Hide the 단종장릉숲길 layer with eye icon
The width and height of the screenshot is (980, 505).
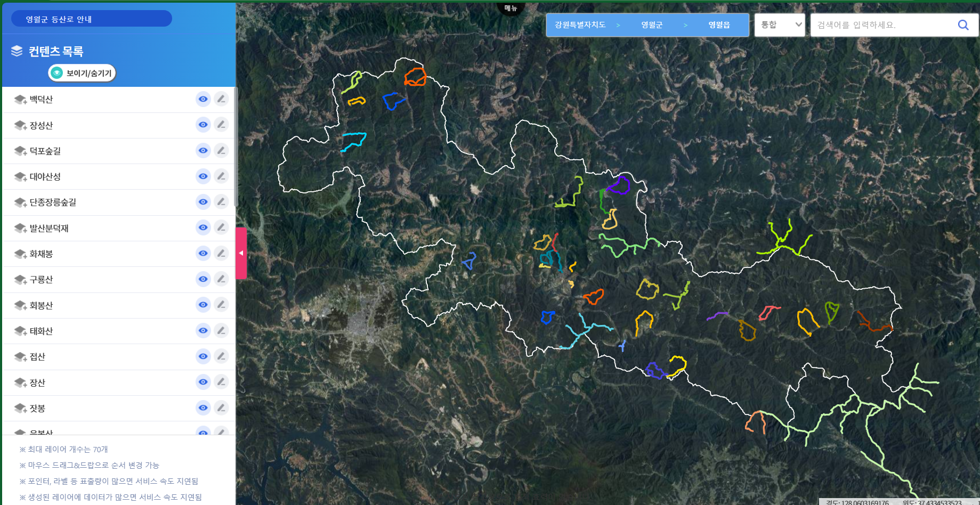pos(203,202)
